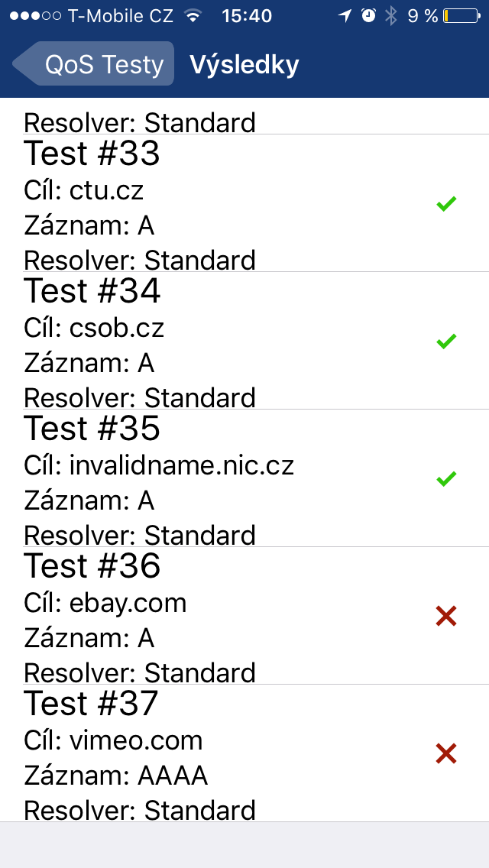Select the vimeo.com target line
Image resolution: width=489 pixels, height=868 pixels.
[x=113, y=740]
